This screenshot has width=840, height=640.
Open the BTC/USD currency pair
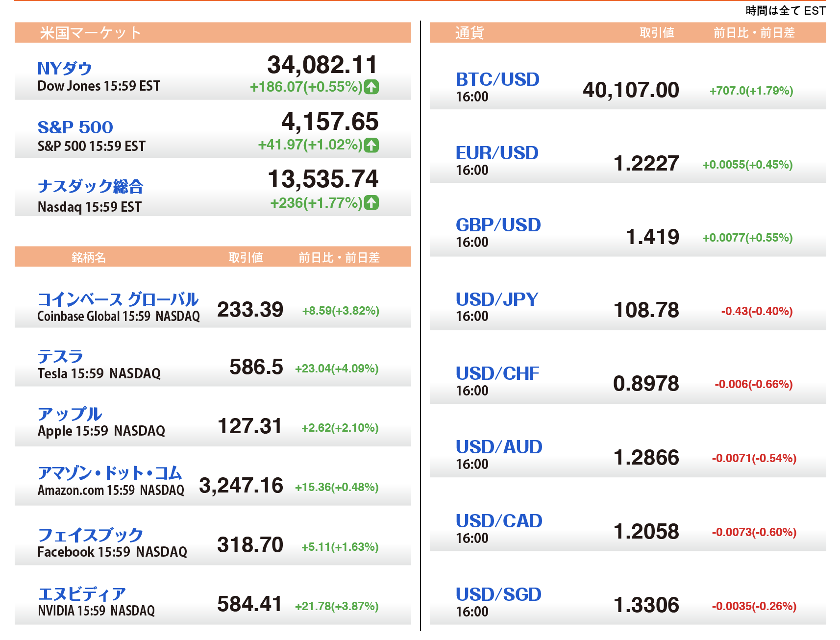coord(497,79)
